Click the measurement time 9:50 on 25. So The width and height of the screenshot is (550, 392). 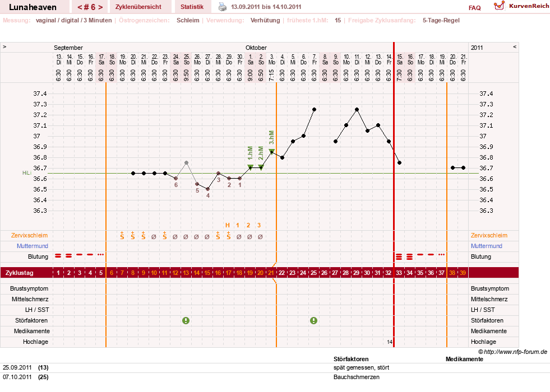click(x=186, y=75)
